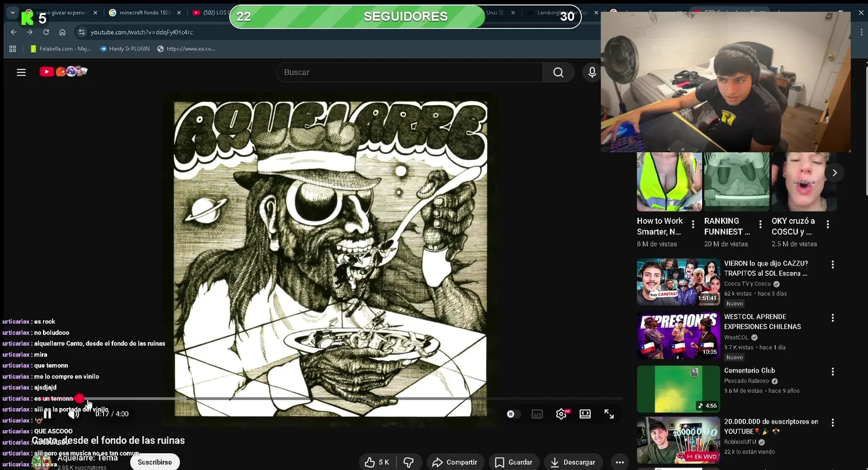Open the Hardy Sr PLUGIN bookmark
This screenshot has width=868, height=470.
[x=125, y=49]
